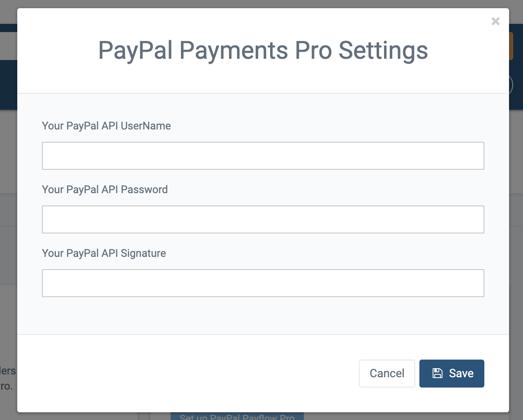The width and height of the screenshot is (523, 420).
Task: Click the 'Your PayPal API UserName' label
Action: pos(106,126)
